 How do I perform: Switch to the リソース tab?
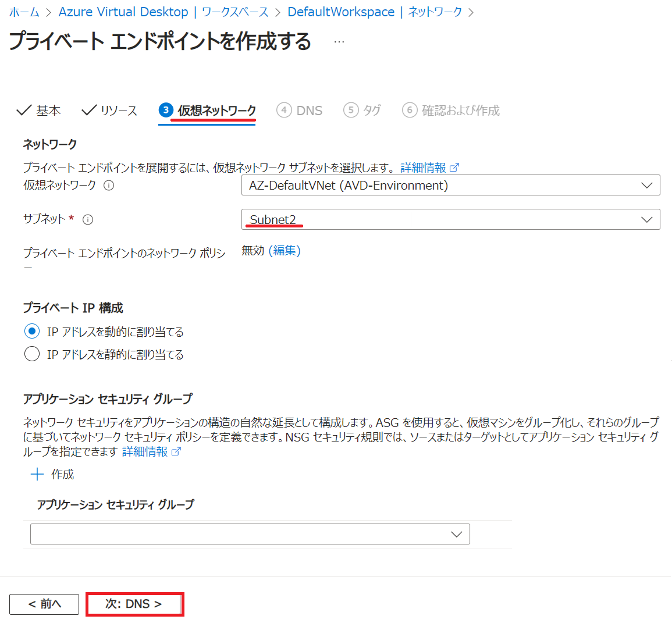109,111
